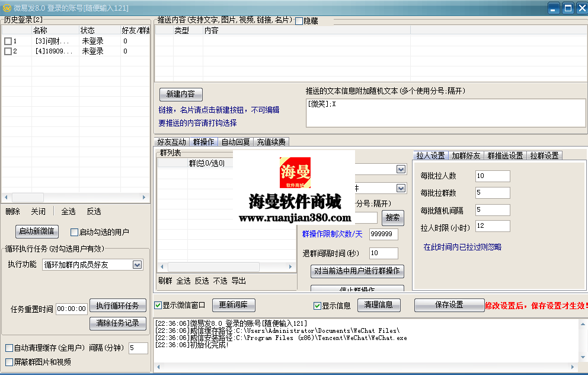Click right arrow of history list scrollbar
This screenshot has width=588, height=375.
tap(144, 198)
